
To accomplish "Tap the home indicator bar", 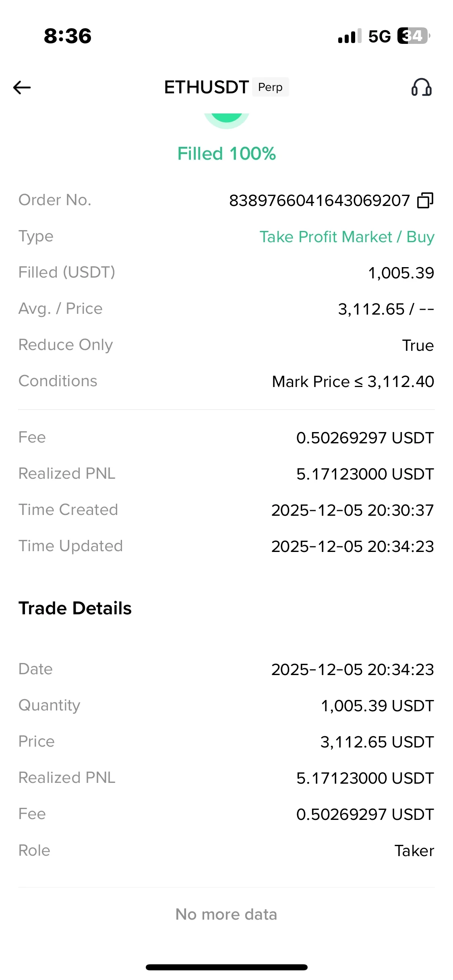I will tap(227, 967).
